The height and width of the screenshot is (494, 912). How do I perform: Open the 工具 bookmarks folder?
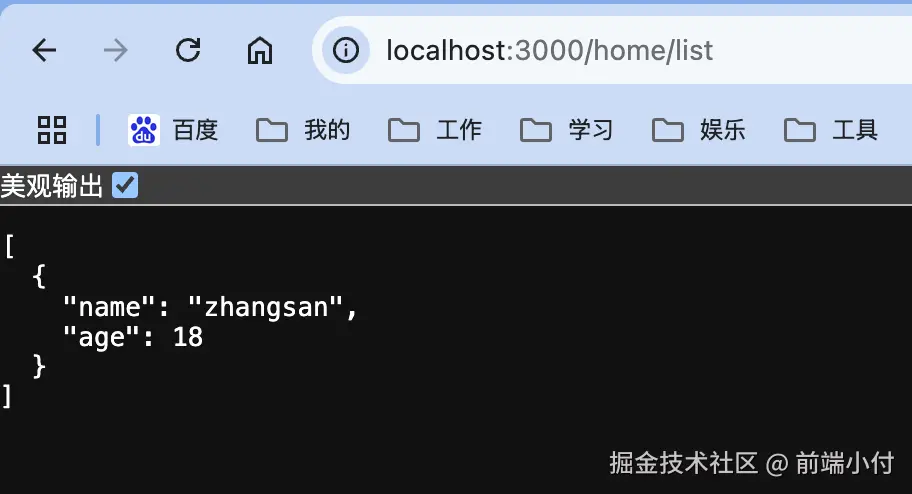coord(831,130)
